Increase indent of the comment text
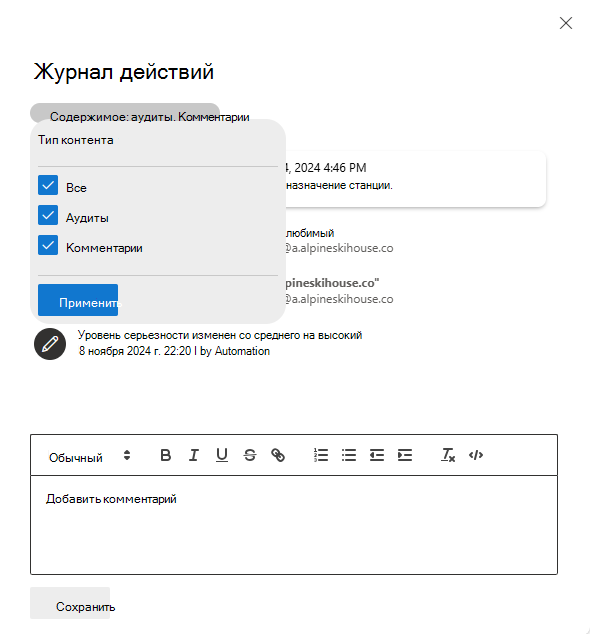This screenshot has height=634, width=590. tap(405, 455)
